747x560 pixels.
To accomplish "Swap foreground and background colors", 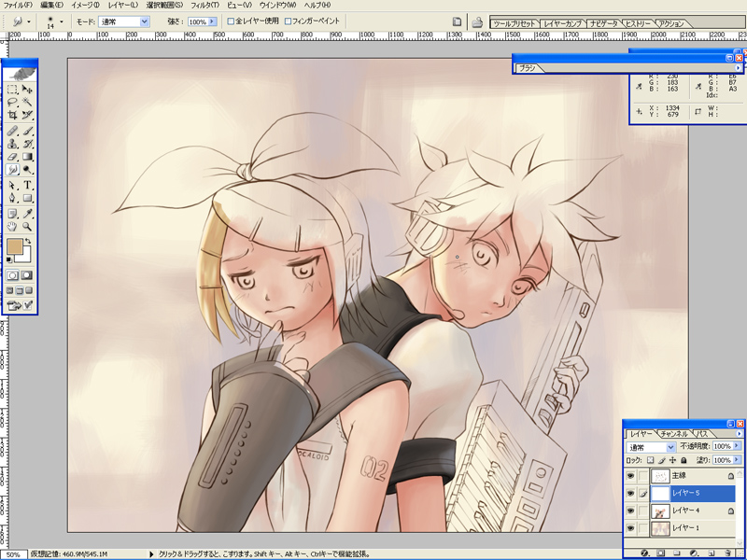I will 28,242.
